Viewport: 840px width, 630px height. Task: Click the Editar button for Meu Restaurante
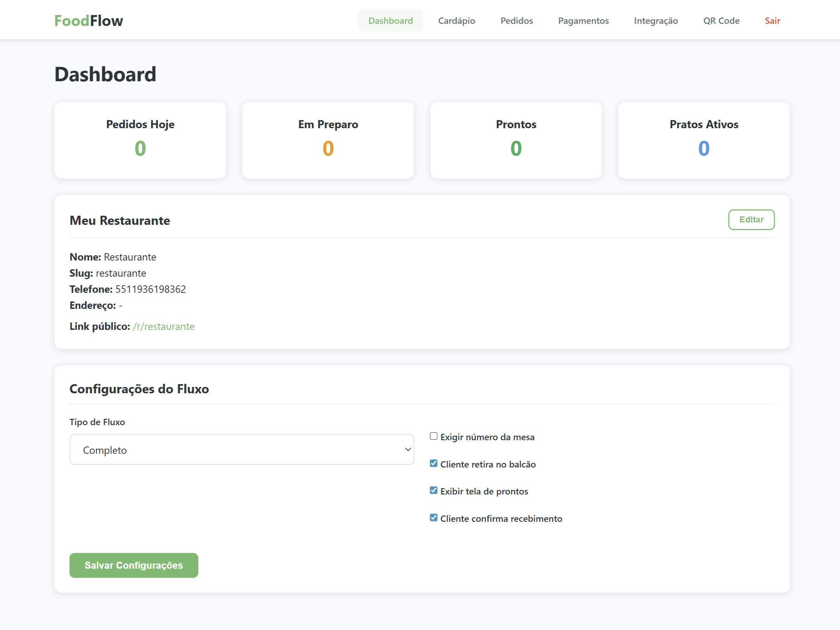click(751, 220)
